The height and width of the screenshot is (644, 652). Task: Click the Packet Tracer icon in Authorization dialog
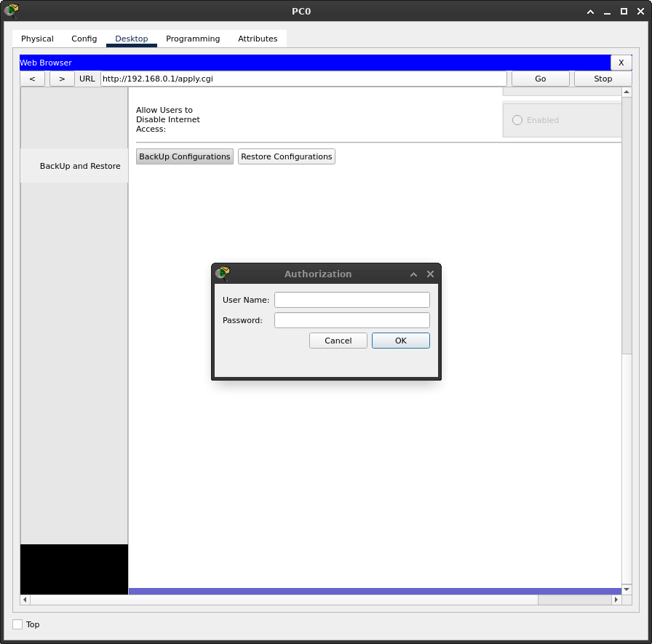click(223, 274)
